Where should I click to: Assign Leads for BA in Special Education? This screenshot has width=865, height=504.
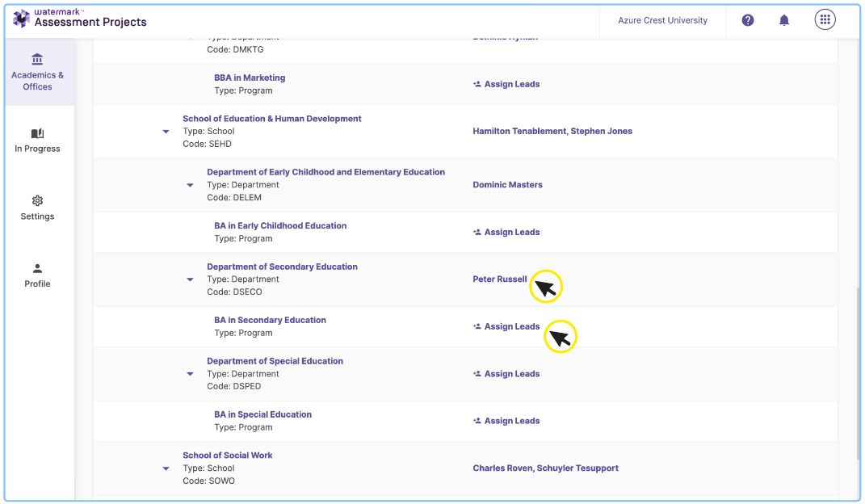(x=506, y=421)
